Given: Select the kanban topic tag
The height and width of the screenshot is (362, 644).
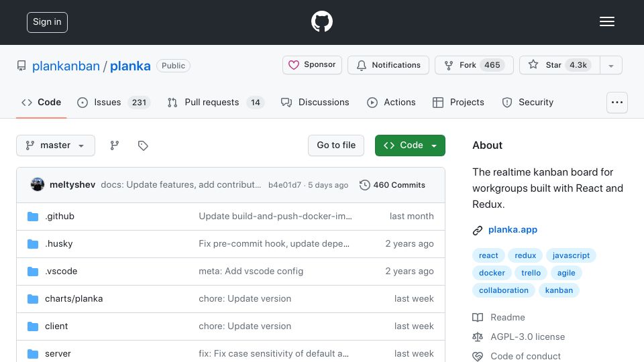Looking at the screenshot, I should pos(559,290).
